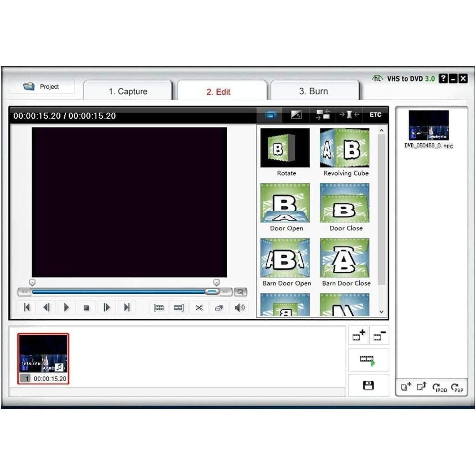Select the Transitions panel icon
The image size is (476, 476).
[x=270, y=115]
